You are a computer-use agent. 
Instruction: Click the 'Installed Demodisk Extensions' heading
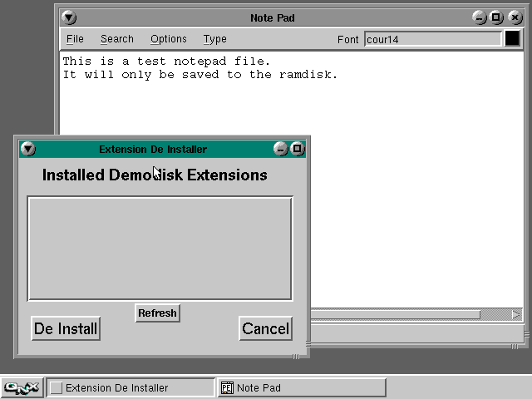[155, 175]
